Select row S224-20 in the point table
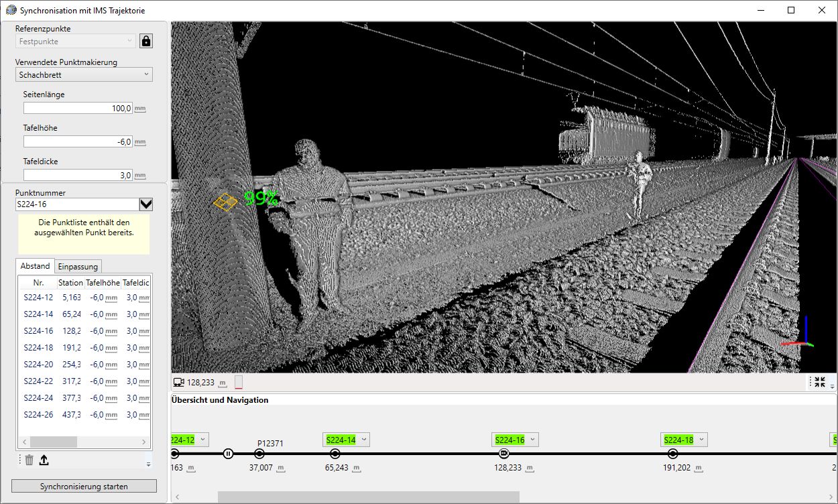The height and width of the screenshot is (504, 838). (38, 365)
